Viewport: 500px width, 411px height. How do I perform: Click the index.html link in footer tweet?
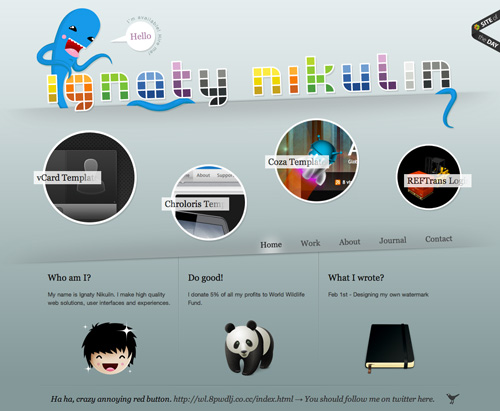(233, 399)
